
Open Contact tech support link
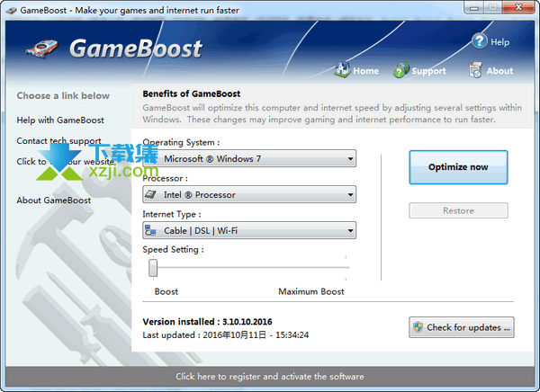point(58,141)
